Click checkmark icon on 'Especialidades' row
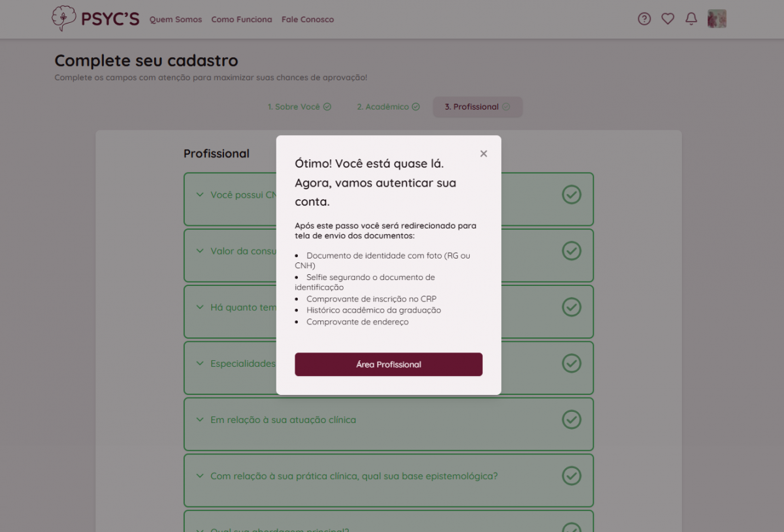 pos(572,364)
